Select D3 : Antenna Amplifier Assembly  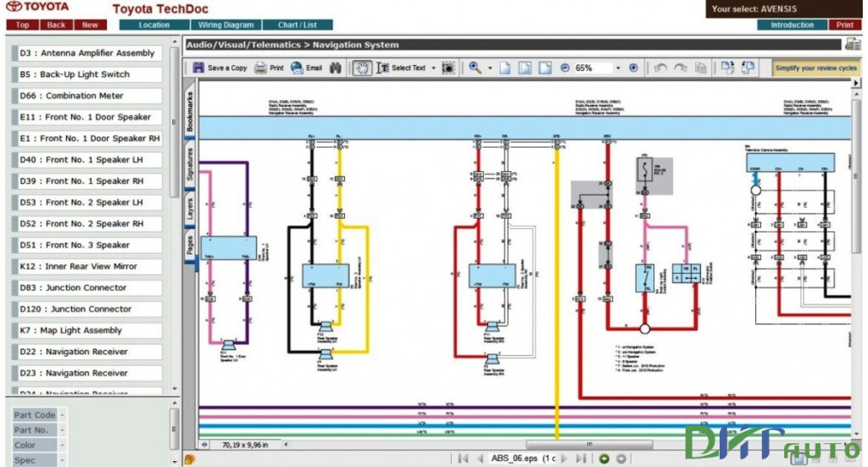[87, 53]
